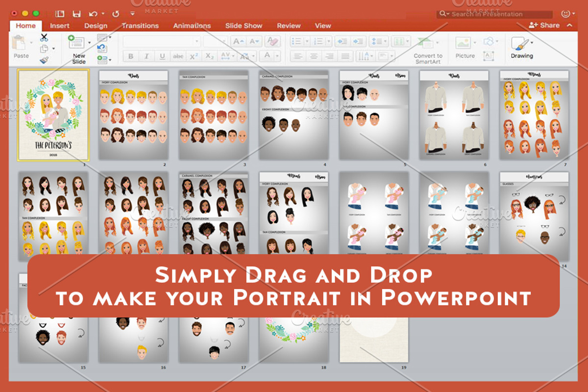Open the font size dropdown
The width and height of the screenshot is (588, 392).
click(224, 42)
